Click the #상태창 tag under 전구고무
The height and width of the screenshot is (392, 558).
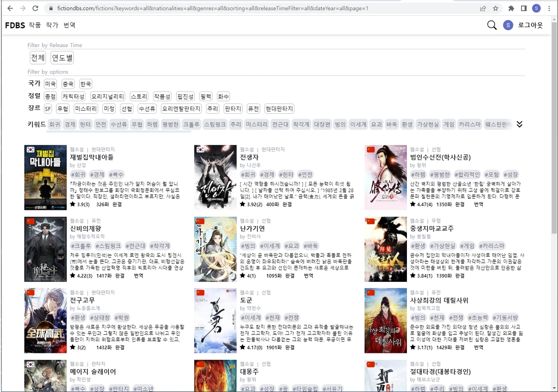100,318
